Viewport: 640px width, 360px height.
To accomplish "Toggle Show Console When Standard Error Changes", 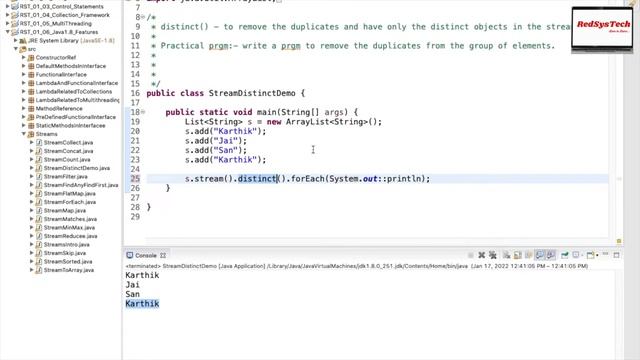I will point(551,255).
